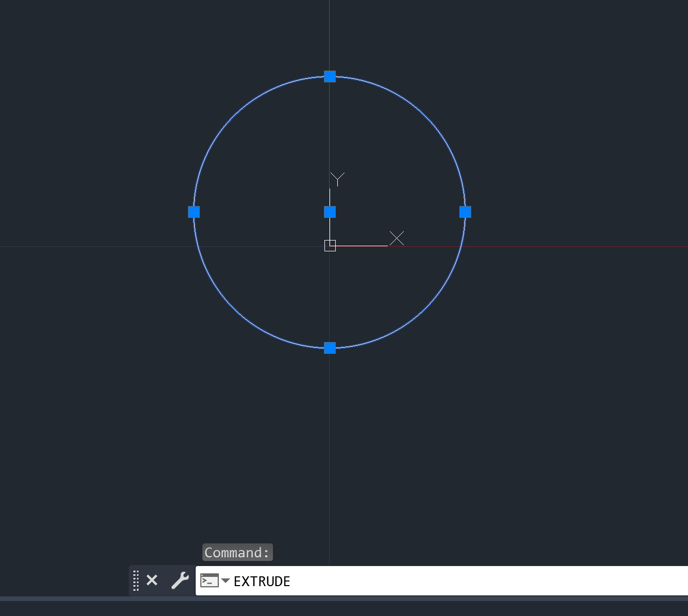
Task: Select the circle's top quadrant grip
Action: pos(330,77)
